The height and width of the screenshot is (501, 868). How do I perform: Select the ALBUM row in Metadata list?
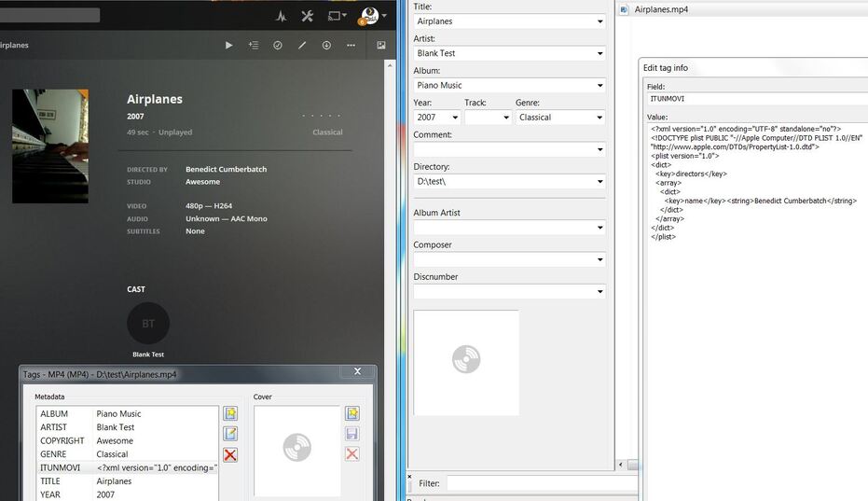(128, 413)
